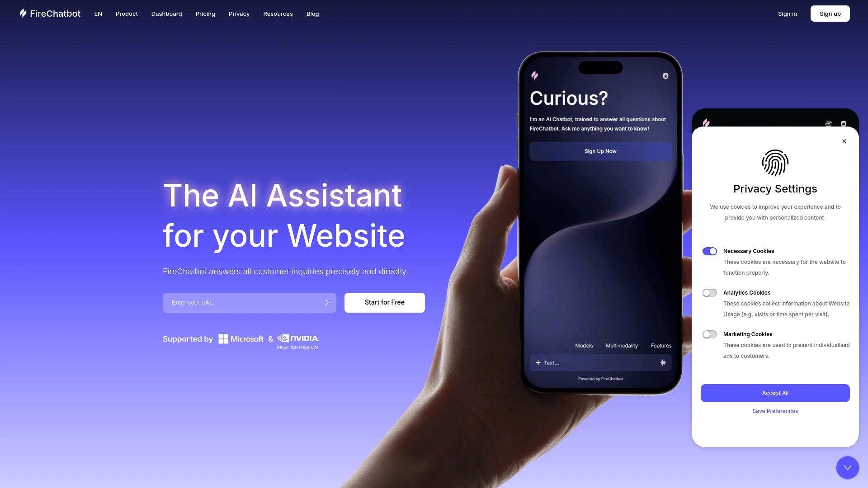Image resolution: width=868 pixels, height=488 pixels.
Task: Click the scroll-down chevron button bottom right
Action: coord(847,467)
